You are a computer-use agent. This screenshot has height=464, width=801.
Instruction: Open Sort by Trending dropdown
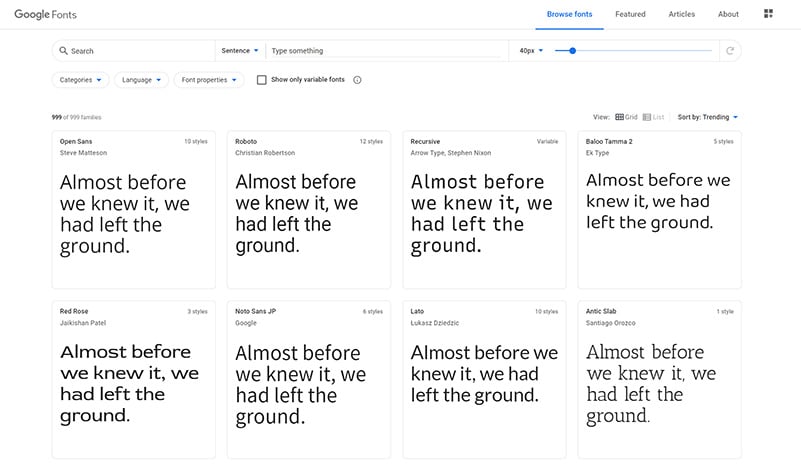point(708,117)
